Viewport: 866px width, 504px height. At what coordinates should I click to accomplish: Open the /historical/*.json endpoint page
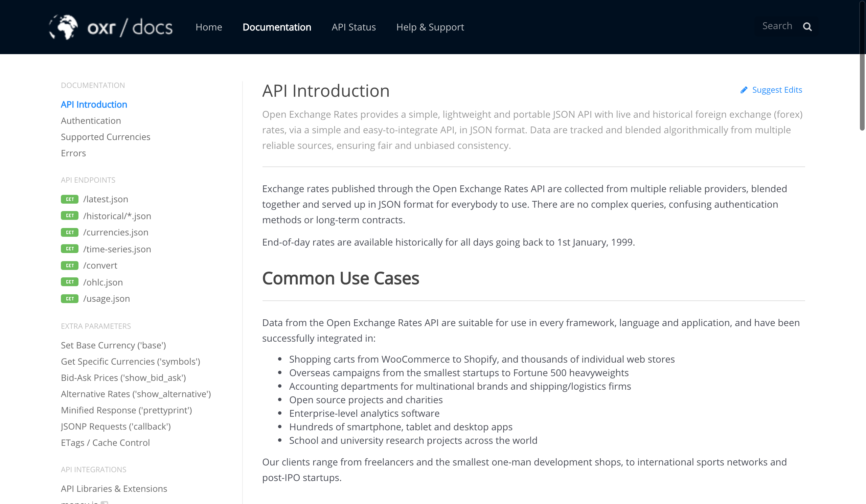pyautogui.click(x=117, y=216)
